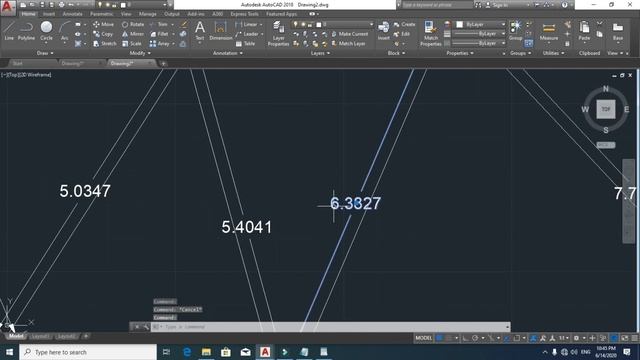The image size is (640, 360).
Task: Toggle ortho mode in status bar
Action: 466,338
